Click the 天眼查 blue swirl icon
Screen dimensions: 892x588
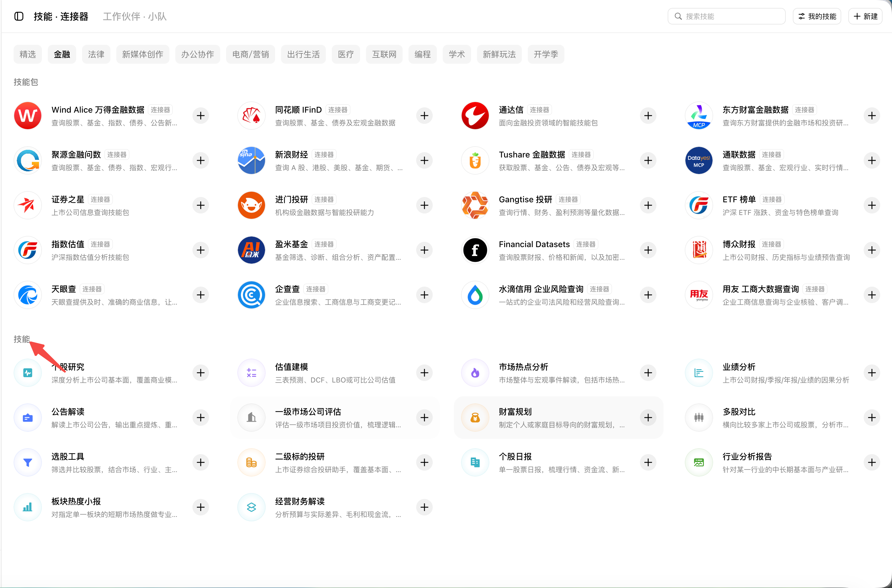point(28,295)
